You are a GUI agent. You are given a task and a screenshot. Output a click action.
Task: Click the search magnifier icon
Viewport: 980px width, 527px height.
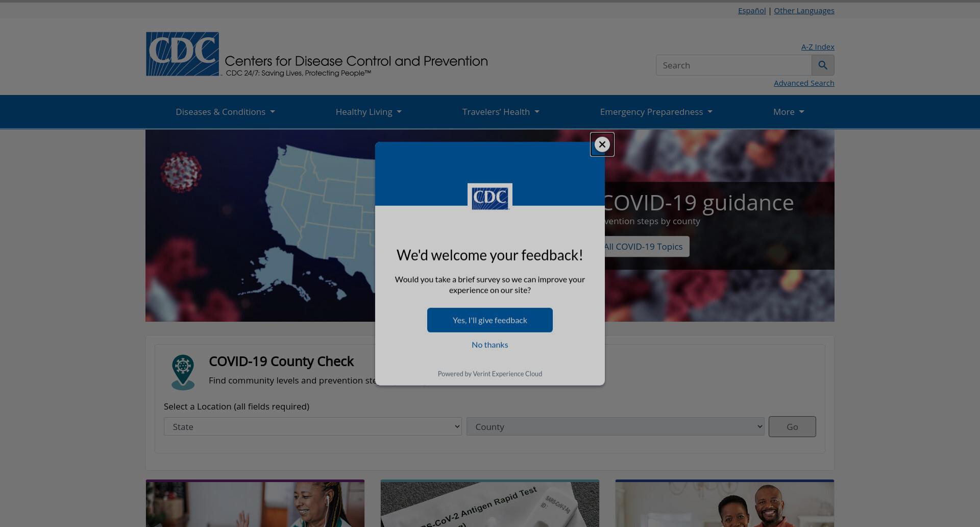coord(823,65)
